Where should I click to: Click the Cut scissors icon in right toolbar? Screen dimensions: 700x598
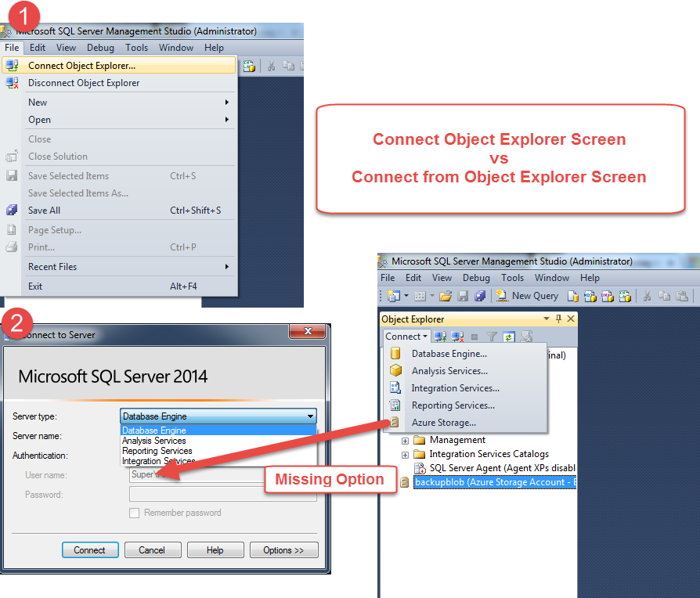click(x=647, y=296)
